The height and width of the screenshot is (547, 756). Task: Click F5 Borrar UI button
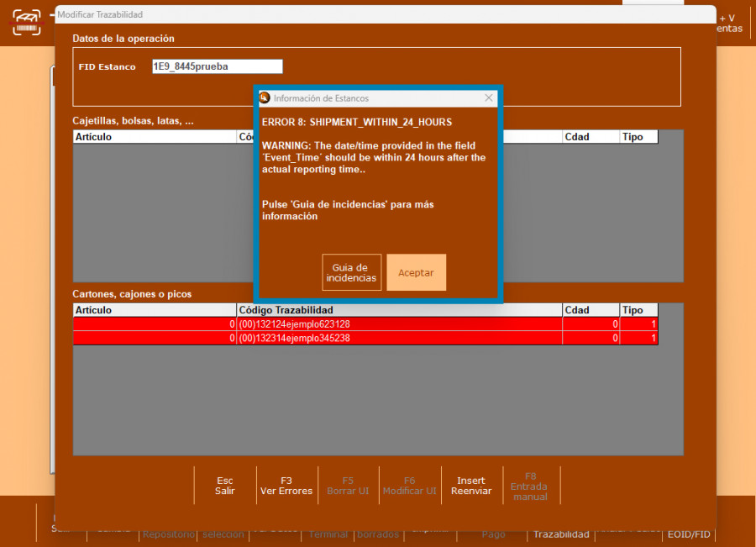(x=348, y=486)
